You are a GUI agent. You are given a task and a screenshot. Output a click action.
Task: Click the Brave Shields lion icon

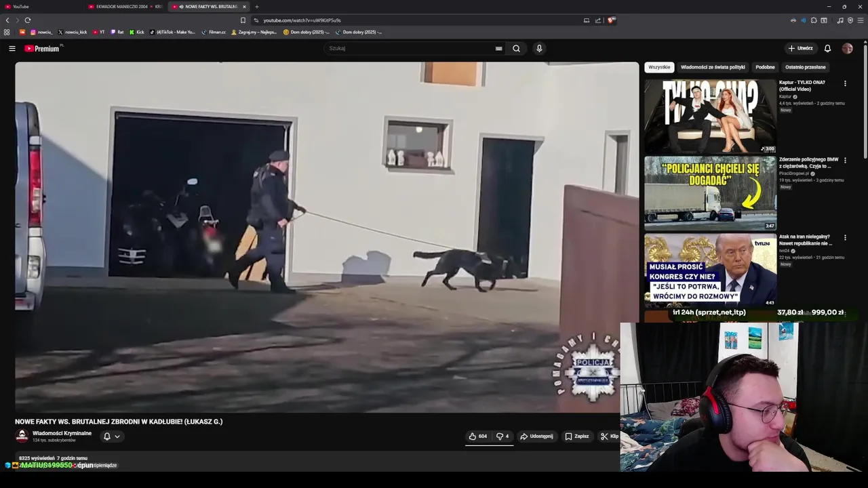tap(611, 20)
